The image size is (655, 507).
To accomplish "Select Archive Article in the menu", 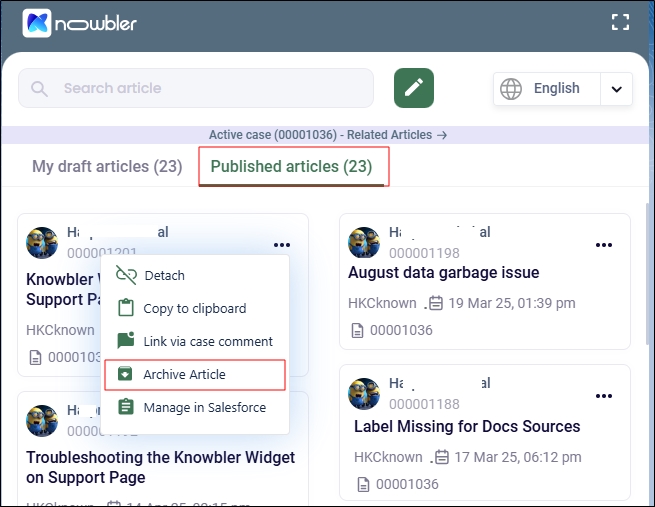I will [195, 375].
